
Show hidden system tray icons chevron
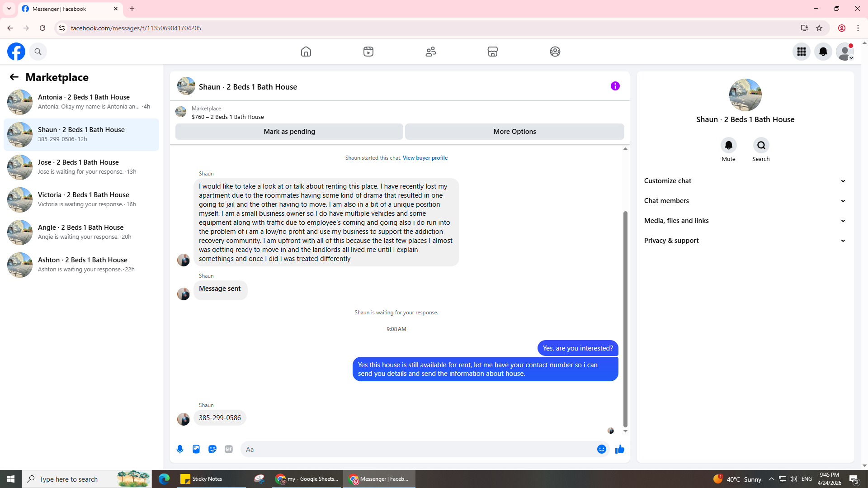(772, 479)
